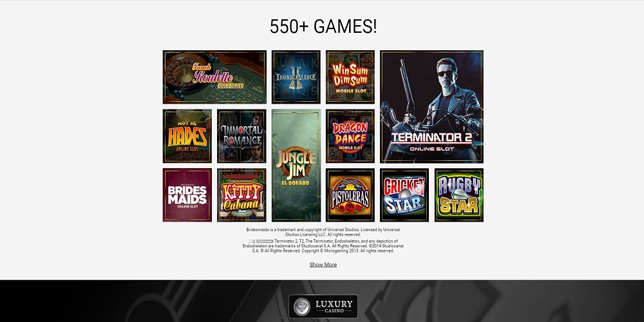The image size is (644, 322).
Task: Open the French Roulette Gold Series game
Action: [x=214, y=77]
